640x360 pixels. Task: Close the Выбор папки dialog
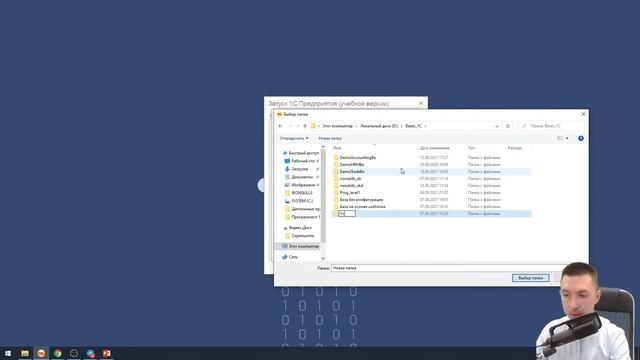583,114
